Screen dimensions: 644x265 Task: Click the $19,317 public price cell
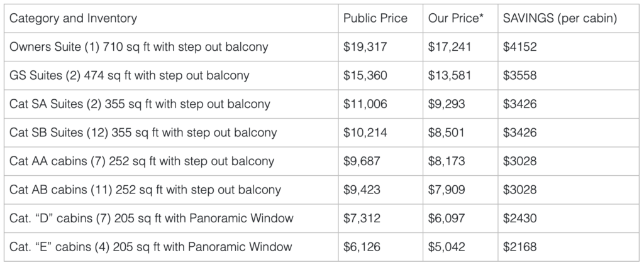pos(363,47)
